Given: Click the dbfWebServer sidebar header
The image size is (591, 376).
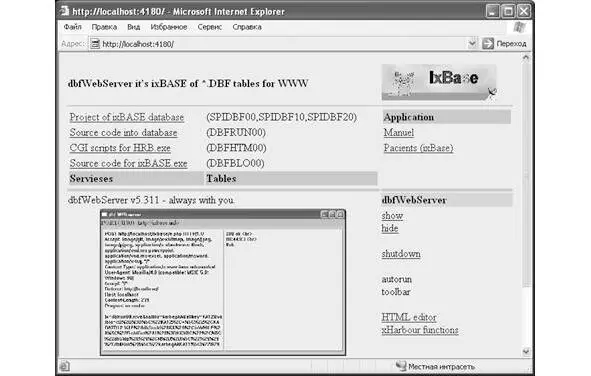Looking at the screenshot, I should point(447,200).
